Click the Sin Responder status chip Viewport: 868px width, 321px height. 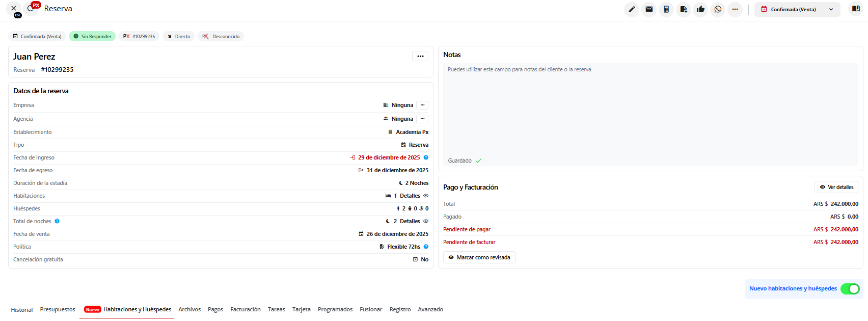coord(92,36)
